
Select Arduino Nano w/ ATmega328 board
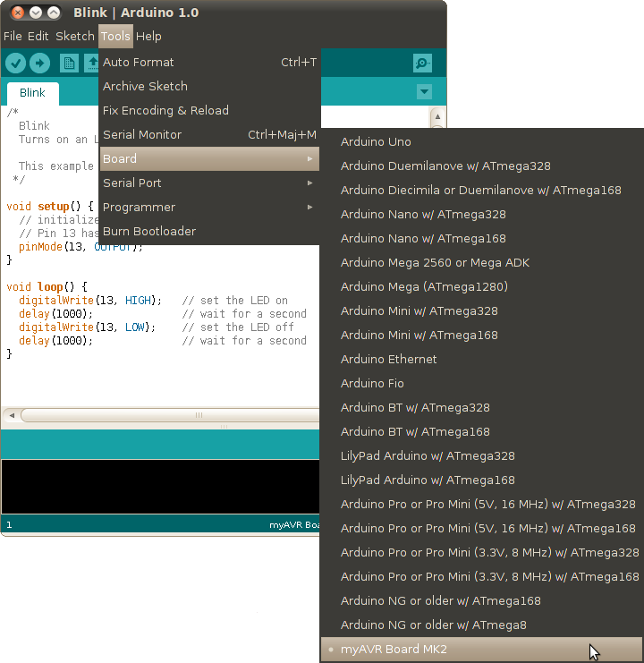482,215
